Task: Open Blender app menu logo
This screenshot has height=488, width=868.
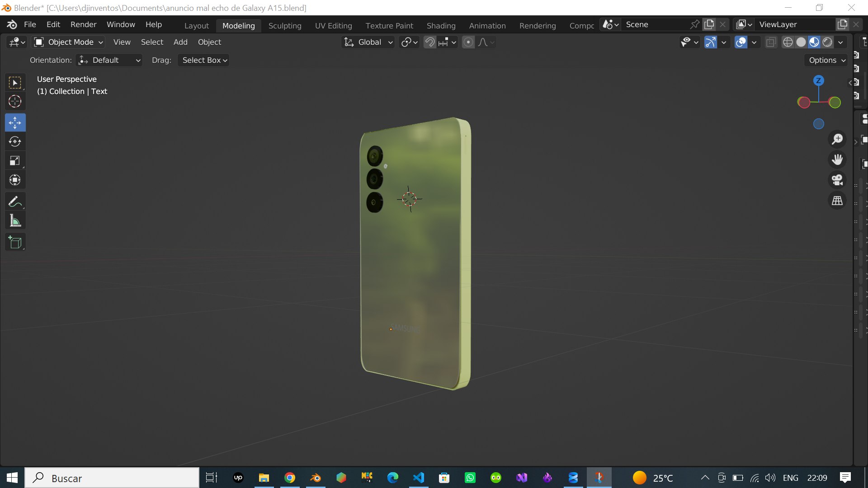Action: pyautogui.click(x=12, y=24)
